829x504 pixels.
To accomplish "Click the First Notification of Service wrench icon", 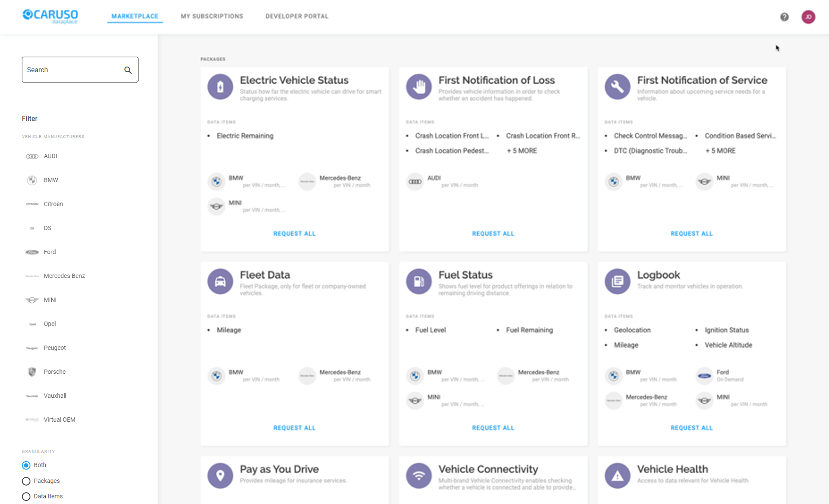I will point(617,87).
